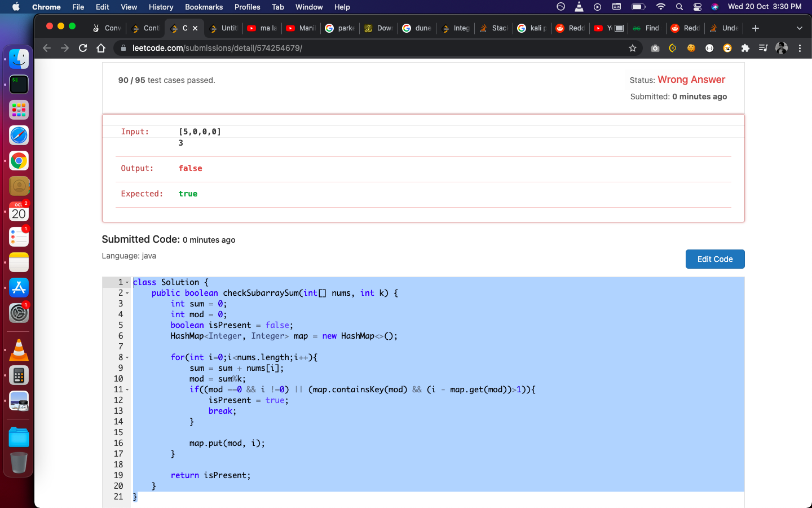The image size is (812, 508).
Task: Go back to the previous page
Action: (47, 48)
